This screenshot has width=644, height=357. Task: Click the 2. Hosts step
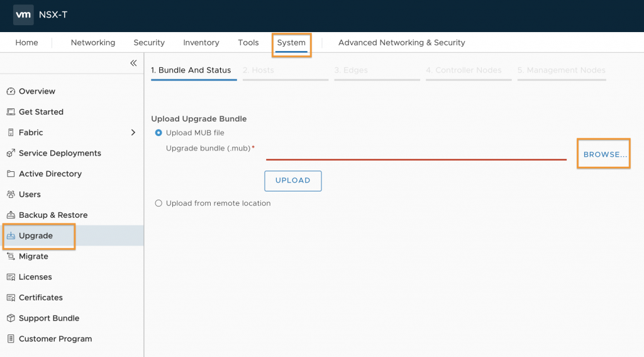[x=286, y=71]
